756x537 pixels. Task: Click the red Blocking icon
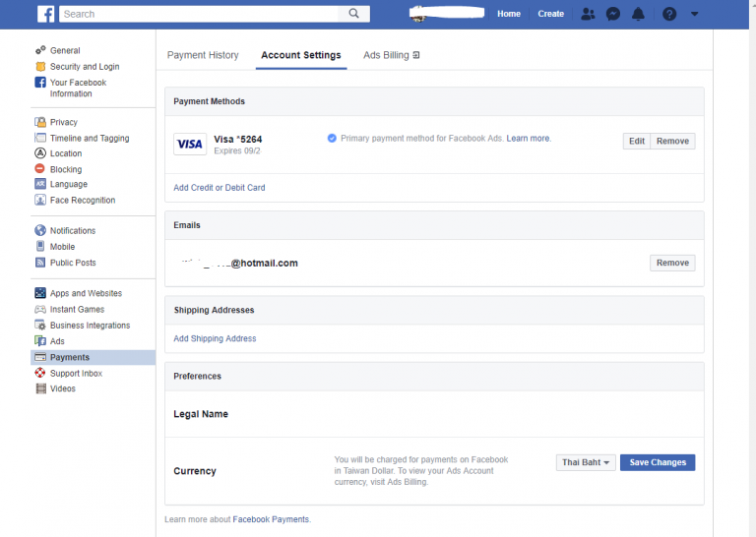tap(40, 168)
